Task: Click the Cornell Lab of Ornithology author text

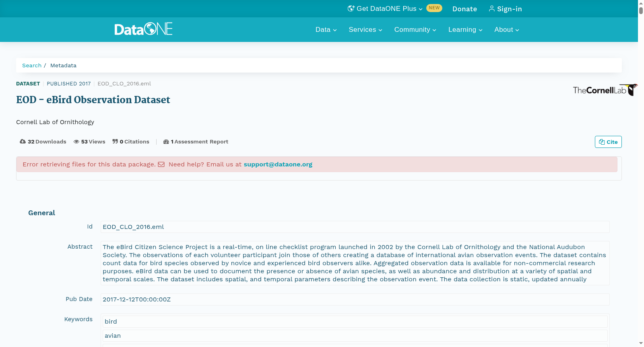Action: [55, 122]
